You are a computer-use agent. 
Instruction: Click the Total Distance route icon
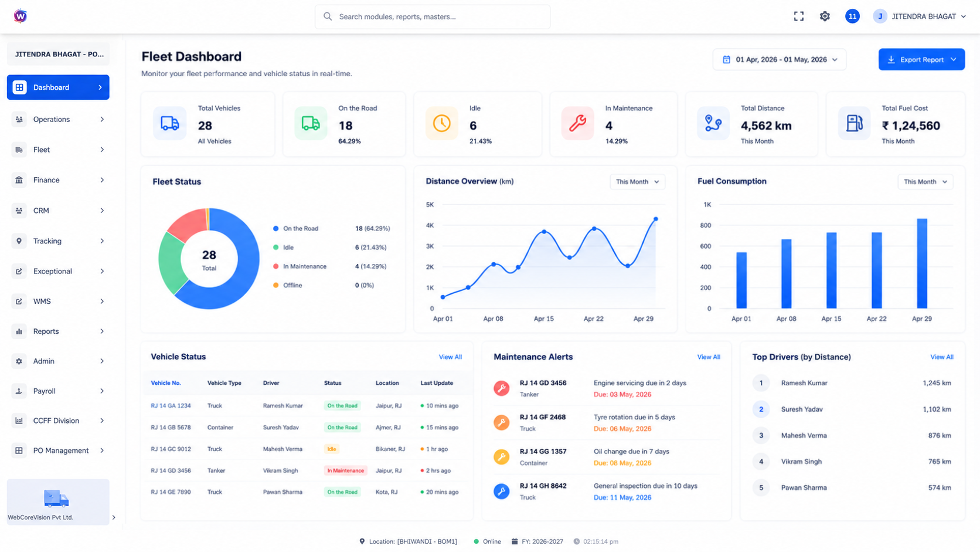coord(713,123)
